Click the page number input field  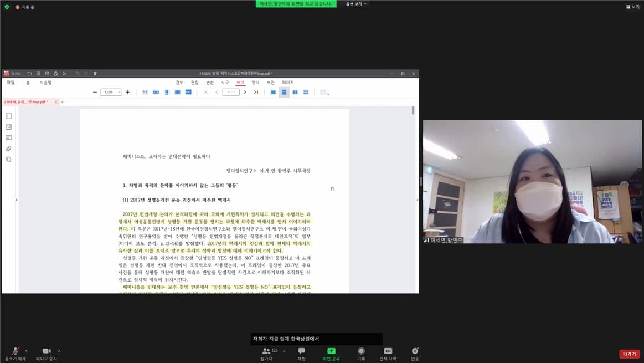231,92
